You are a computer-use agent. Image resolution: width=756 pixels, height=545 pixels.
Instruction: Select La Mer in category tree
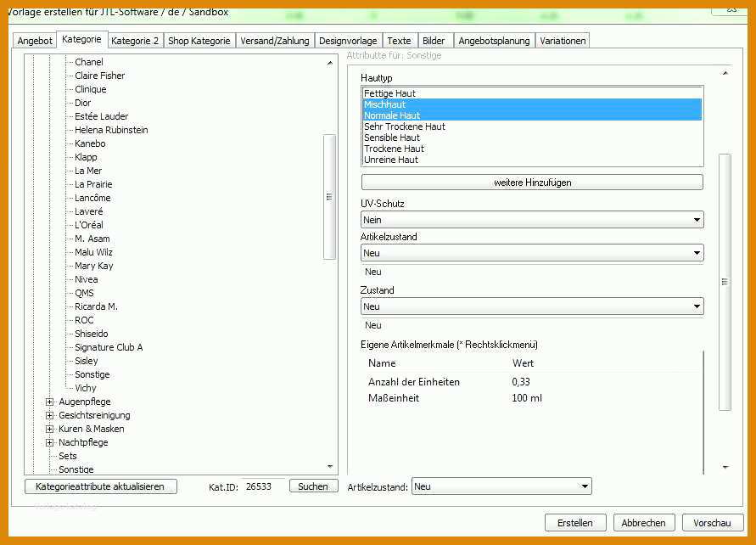click(x=87, y=171)
